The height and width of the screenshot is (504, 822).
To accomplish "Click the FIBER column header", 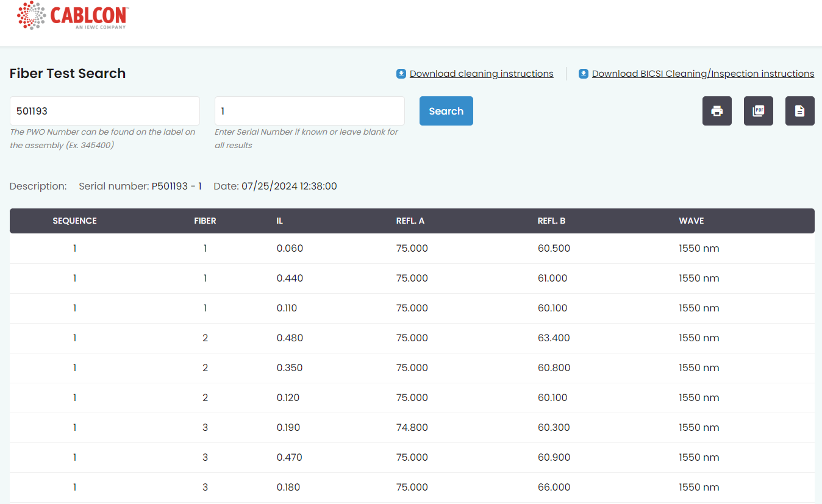I will coord(205,221).
